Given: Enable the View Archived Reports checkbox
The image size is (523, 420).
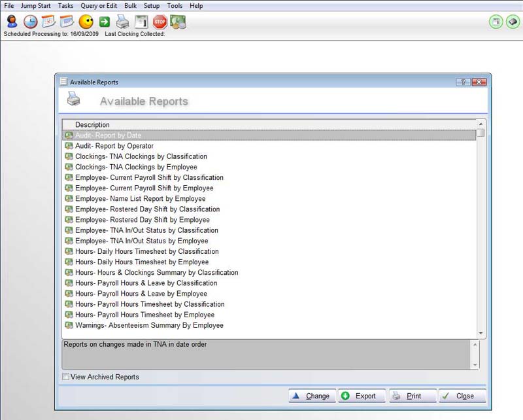Looking at the screenshot, I should pyautogui.click(x=65, y=377).
